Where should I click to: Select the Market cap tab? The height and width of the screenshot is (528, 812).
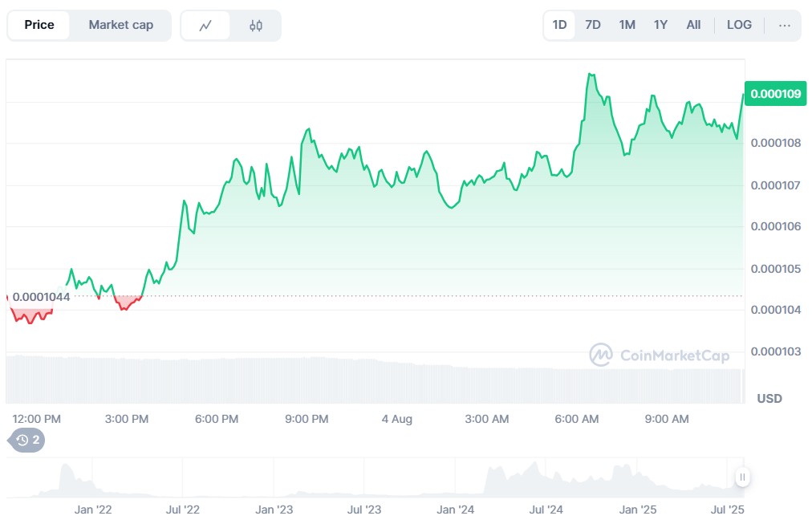120,25
